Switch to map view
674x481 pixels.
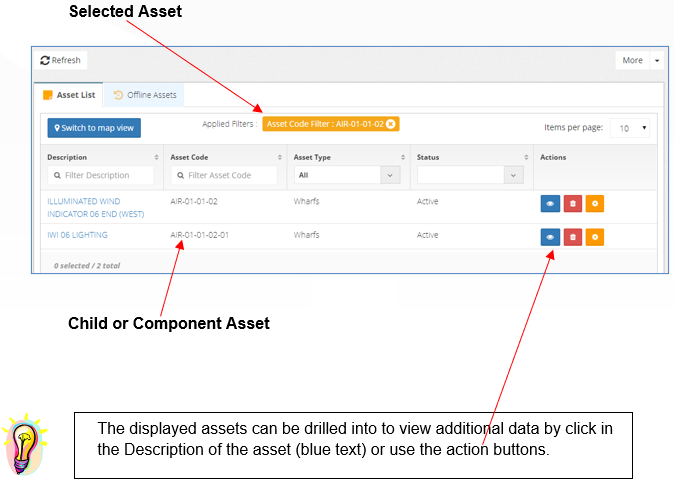[94, 128]
